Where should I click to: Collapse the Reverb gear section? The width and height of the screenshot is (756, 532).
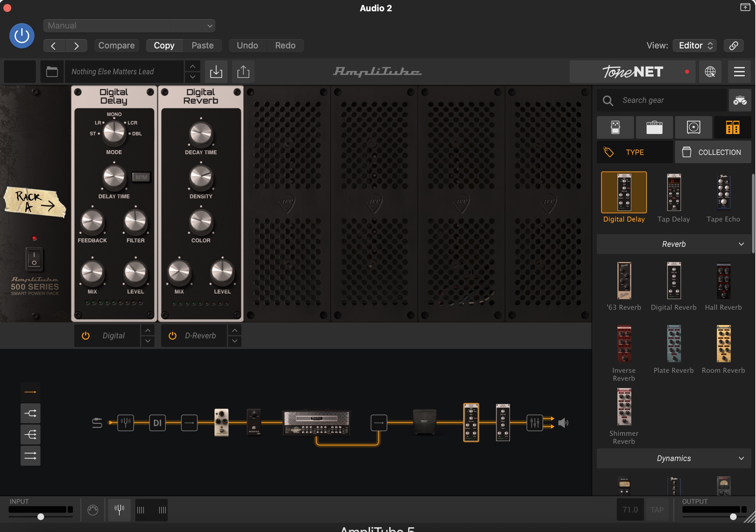[x=674, y=244]
